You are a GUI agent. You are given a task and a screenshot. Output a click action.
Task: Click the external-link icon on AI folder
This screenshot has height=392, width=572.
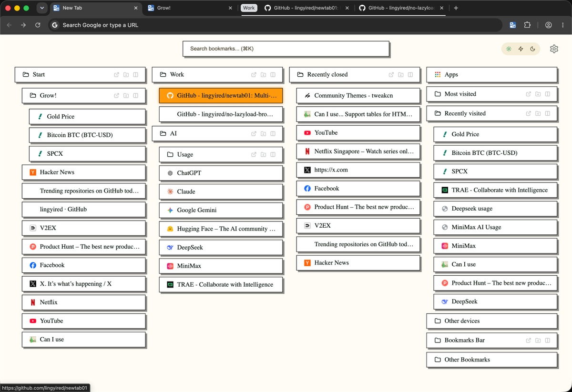[x=254, y=134]
